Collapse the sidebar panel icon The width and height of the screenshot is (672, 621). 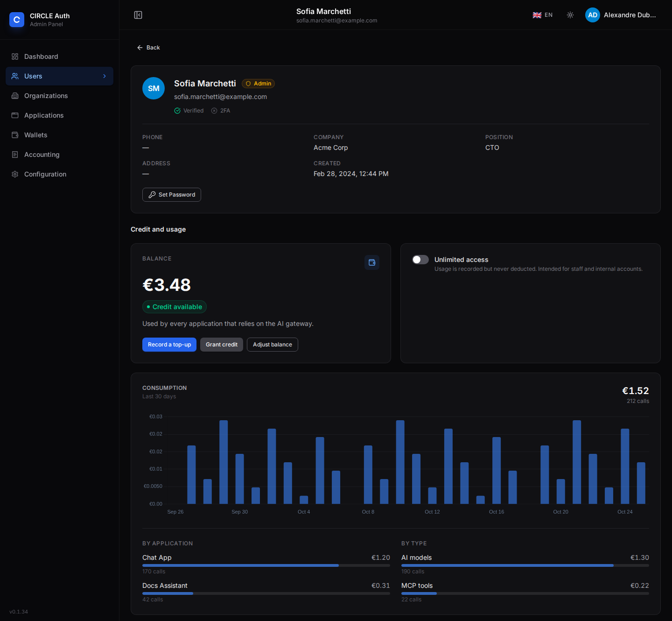coord(138,15)
